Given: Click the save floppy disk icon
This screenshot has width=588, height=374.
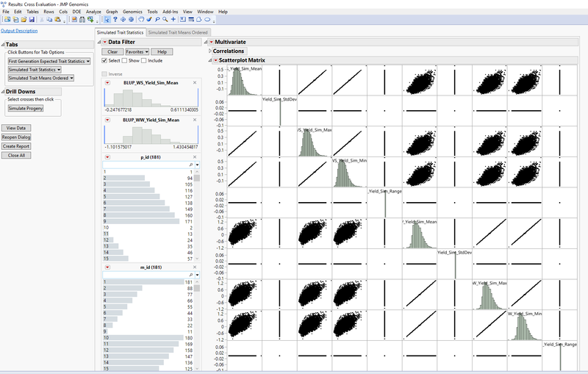Looking at the screenshot, I should coord(32,20).
